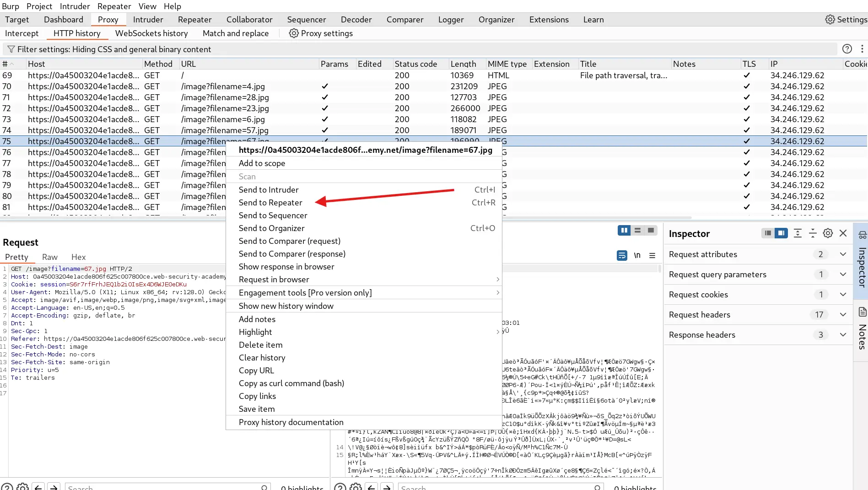Sort by Status code column header

421,64
